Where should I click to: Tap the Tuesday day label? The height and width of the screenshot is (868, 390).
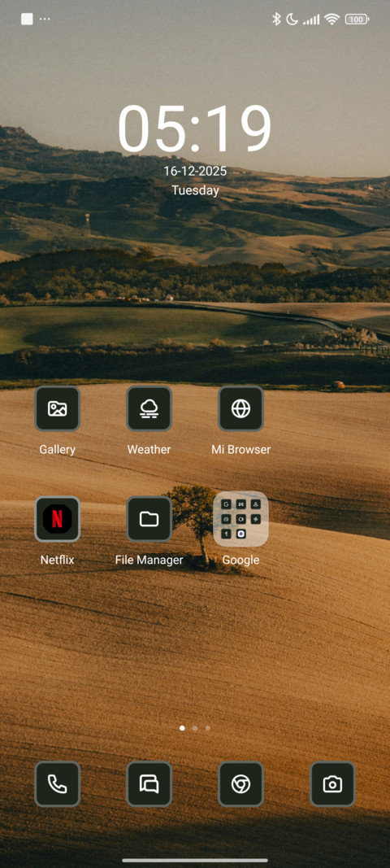tap(195, 190)
